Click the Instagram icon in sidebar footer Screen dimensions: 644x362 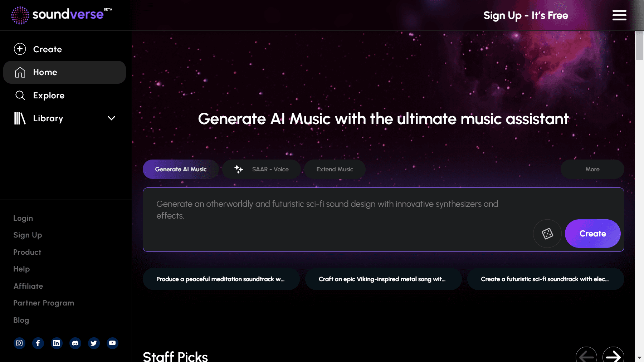[19, 343]
